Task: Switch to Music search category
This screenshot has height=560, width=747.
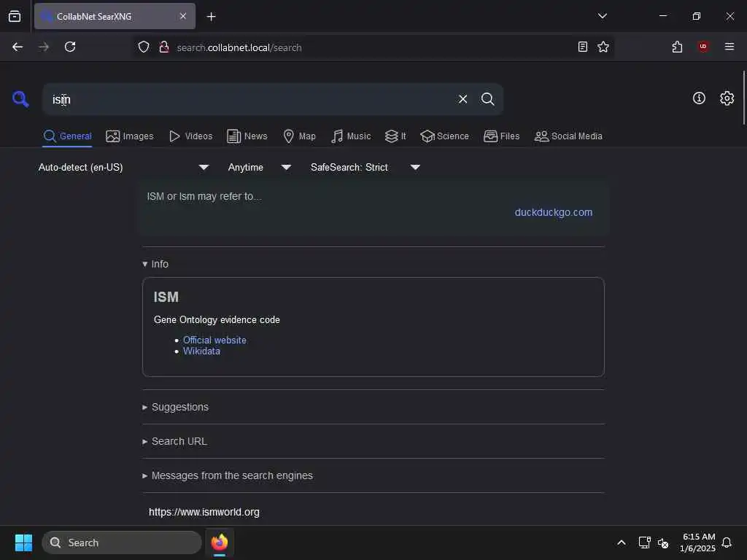Action: coord(351,136)
